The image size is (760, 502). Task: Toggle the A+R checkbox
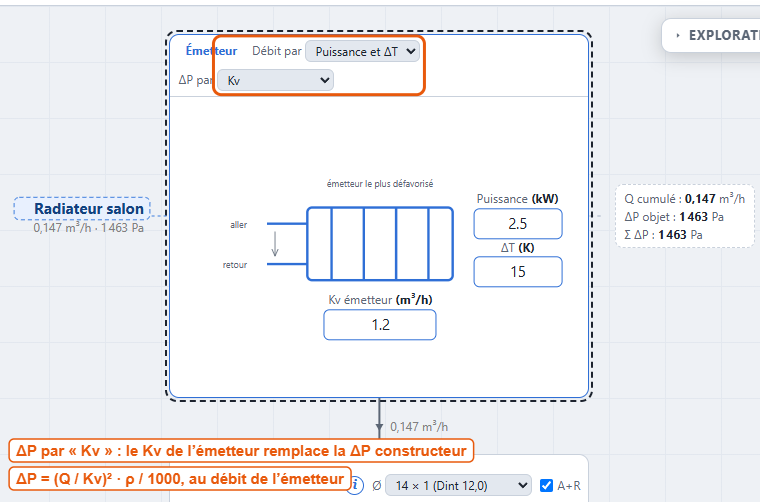point(546,486)
